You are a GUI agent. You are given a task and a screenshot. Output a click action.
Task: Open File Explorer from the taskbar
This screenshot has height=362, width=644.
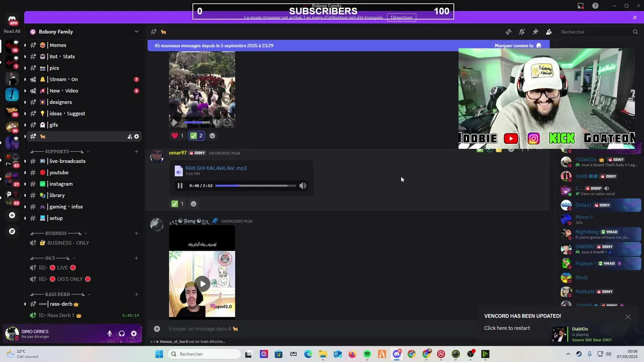[323, 354]
